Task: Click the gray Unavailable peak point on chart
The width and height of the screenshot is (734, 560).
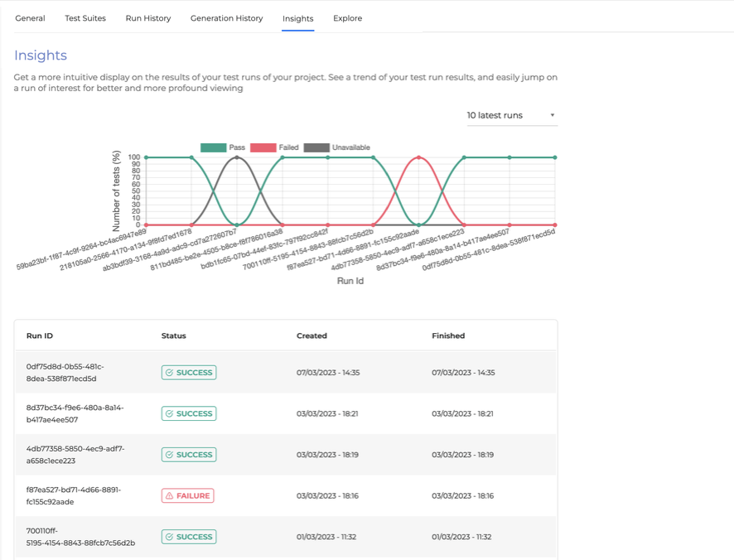Action: 238,157
